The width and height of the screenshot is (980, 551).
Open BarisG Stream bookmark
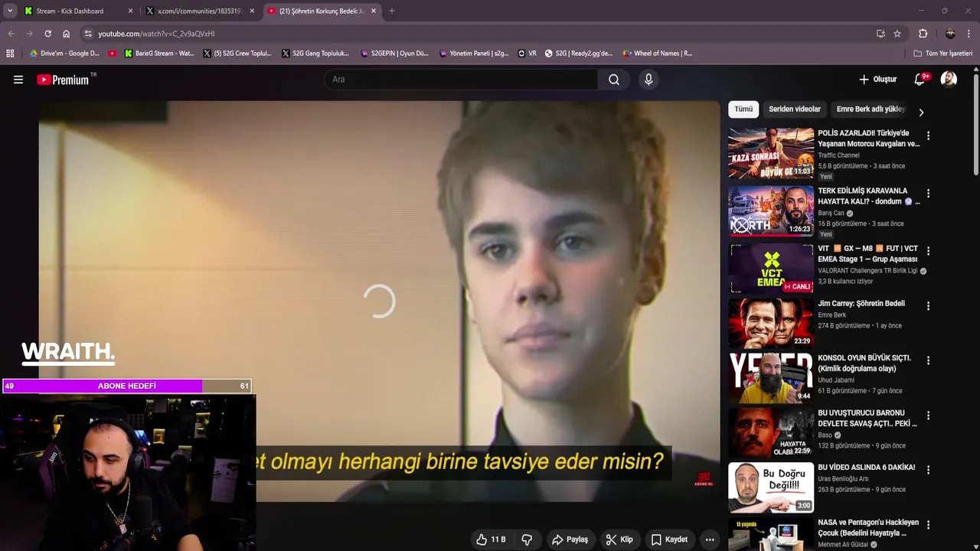(x=159, y=54)
